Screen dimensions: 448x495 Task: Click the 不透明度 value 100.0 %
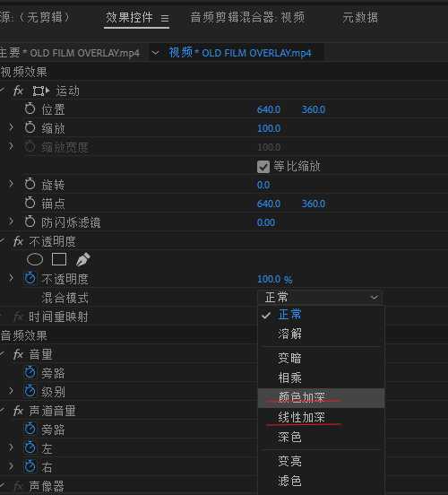[275, 279]
